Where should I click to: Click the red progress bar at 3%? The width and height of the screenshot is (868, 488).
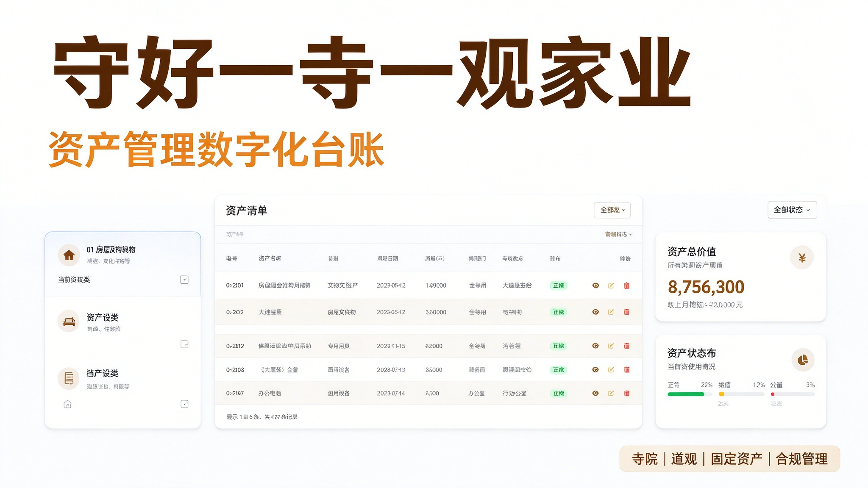click(793, 394)
